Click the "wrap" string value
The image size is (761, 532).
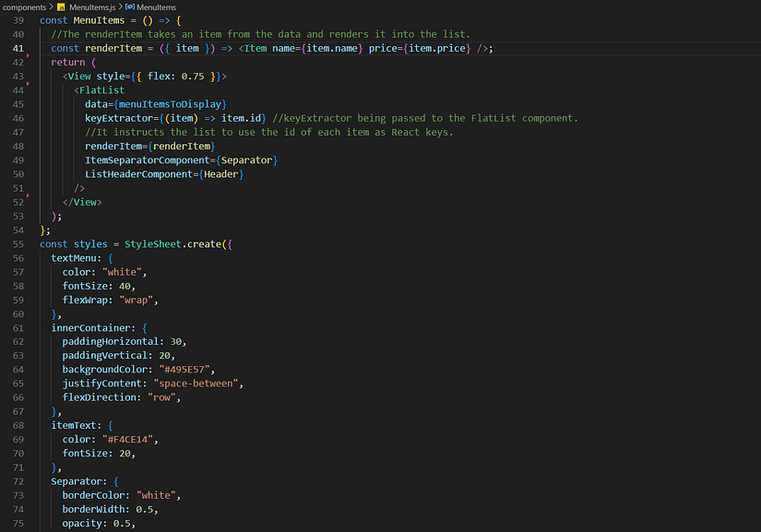coord(136,301)
